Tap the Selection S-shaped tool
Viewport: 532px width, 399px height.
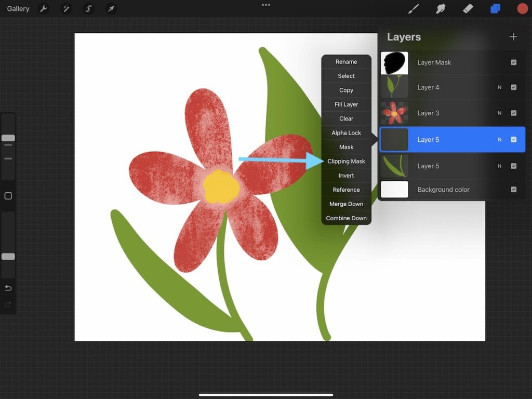88,9
